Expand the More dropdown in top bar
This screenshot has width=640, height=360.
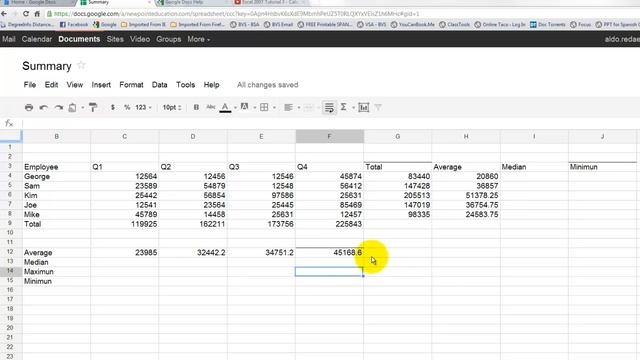pyautogui.click(x=199, y=39)
